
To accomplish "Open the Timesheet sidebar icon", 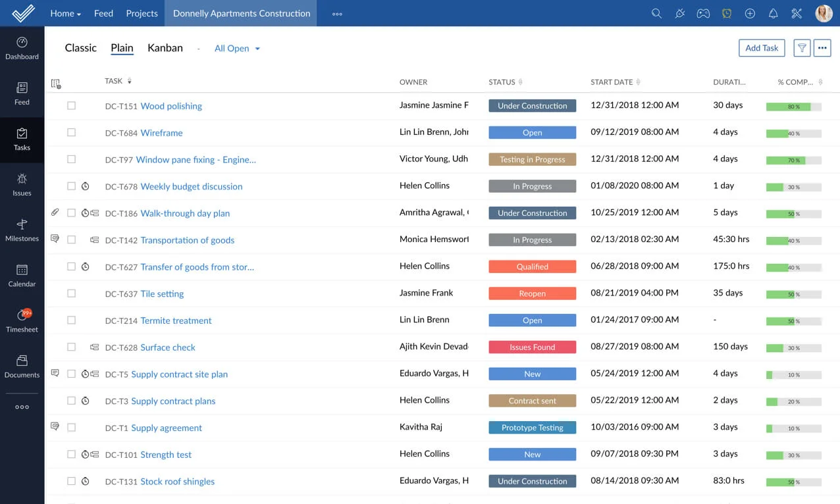I will tap(22, 320).
